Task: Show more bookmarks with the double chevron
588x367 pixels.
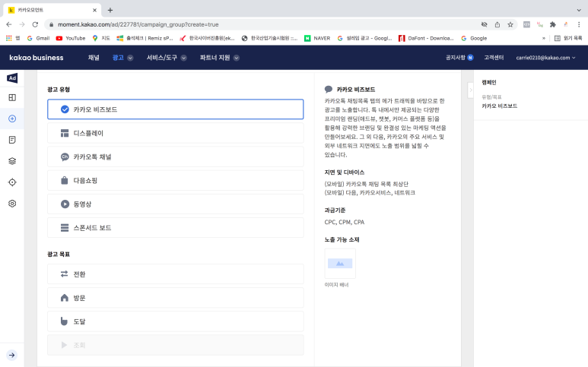Action: click(x=543, y=38)
